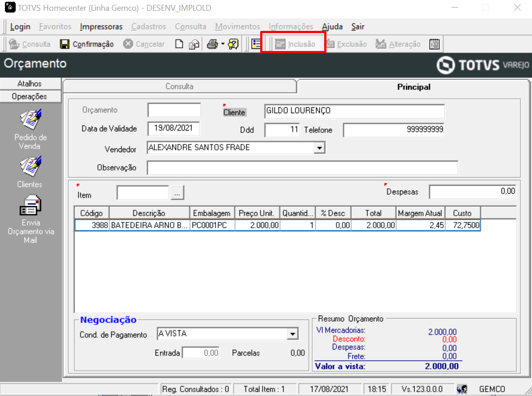This screenshot has height=396, width=532.
Task: Click the Inclusão toolbar button
Action: tap(295, 44)
